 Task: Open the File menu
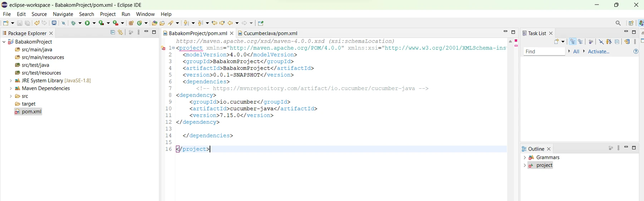(7, 14)
